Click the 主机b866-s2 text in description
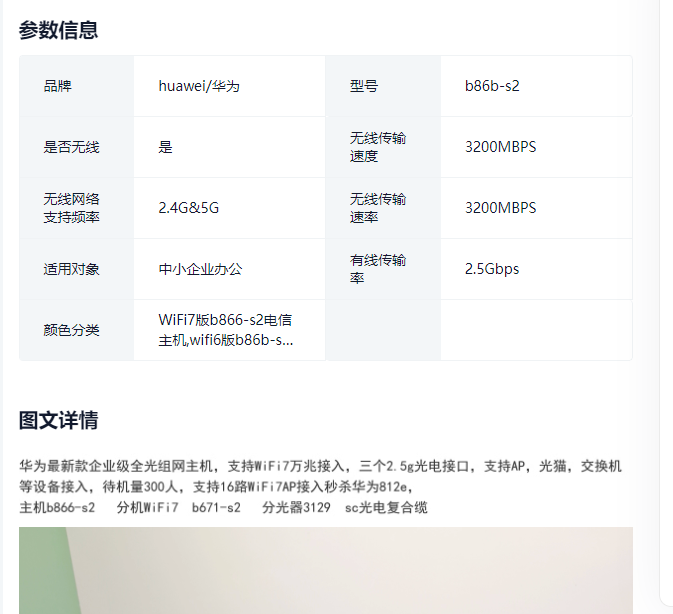This screenshot has height=614, width=673. pyautogui.click(x=57, y=507)
